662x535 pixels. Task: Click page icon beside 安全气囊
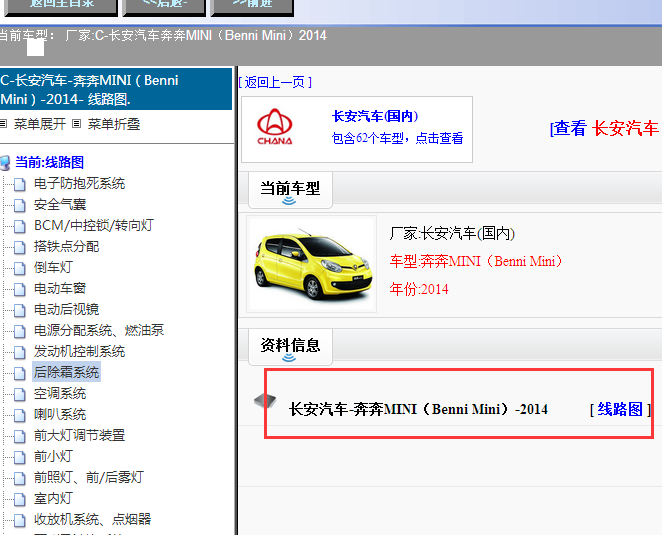19,206
